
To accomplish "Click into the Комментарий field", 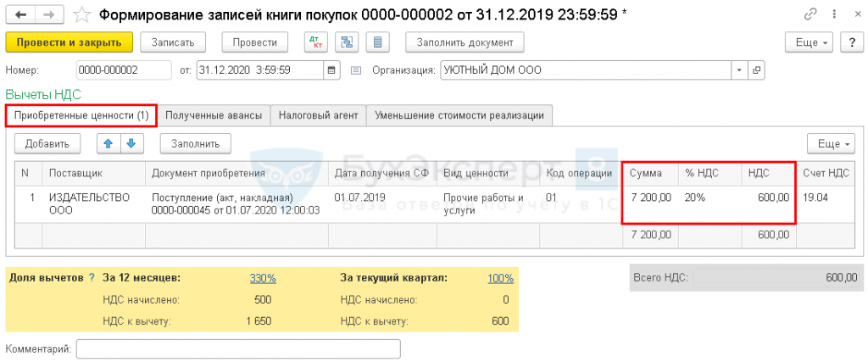I will [238, 349].
